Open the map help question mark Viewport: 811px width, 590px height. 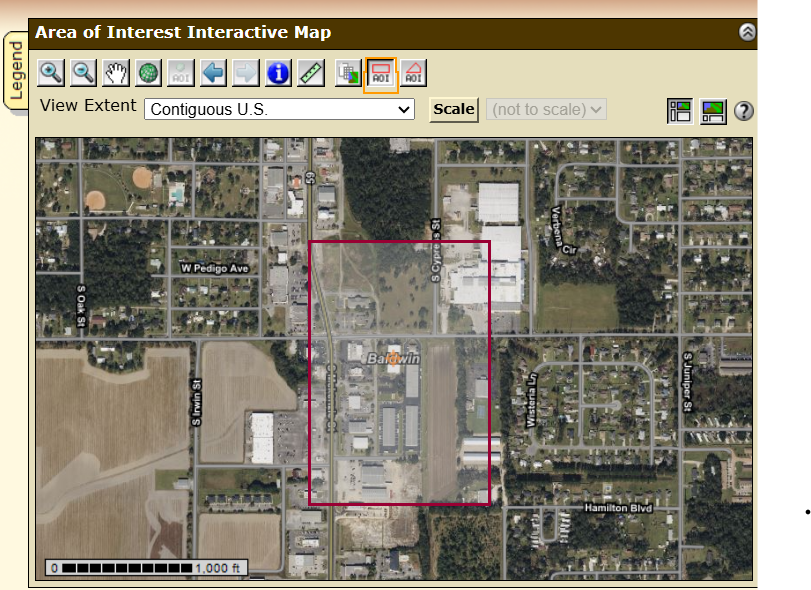pos(743,111)
